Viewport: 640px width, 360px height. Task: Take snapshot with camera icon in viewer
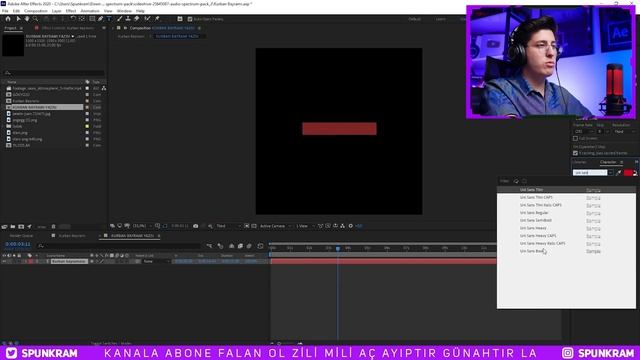196,226
